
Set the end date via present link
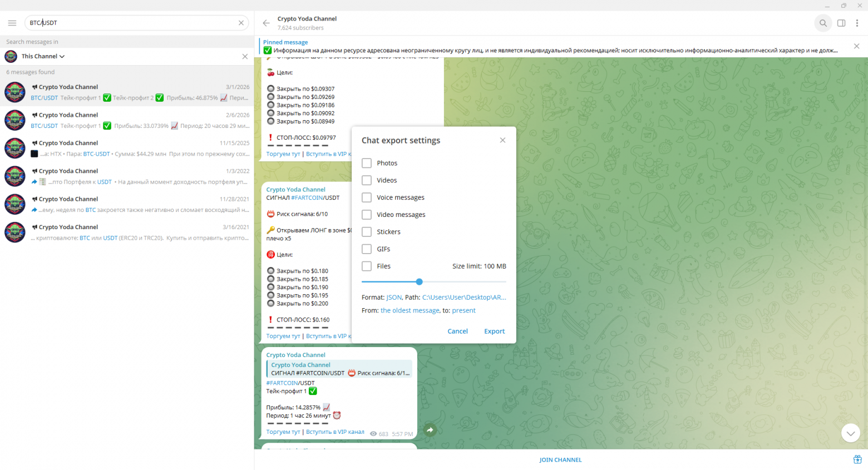pyautogui.click(x=463, y=310)
